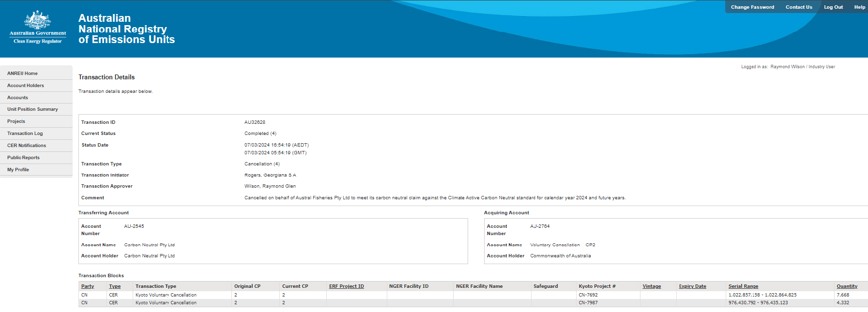Click Change Password link
Viewport: 868px width, 312px height.
pos(752,7)
